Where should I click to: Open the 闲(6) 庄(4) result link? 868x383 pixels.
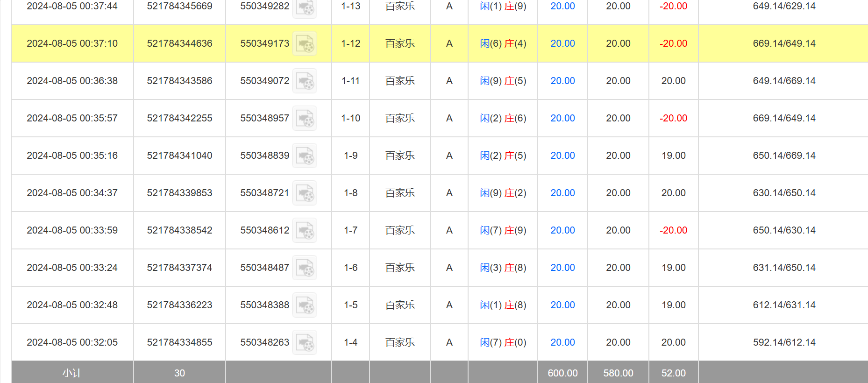click(503, 43)
